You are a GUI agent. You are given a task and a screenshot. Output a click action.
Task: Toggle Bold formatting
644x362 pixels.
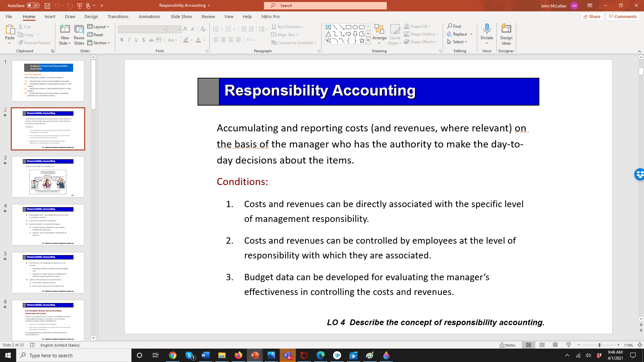pyautogui.click(x=122, y=40)
